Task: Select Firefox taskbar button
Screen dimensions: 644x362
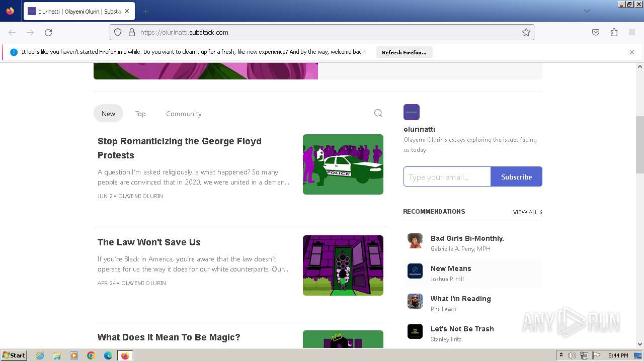Action: [125, 355]
